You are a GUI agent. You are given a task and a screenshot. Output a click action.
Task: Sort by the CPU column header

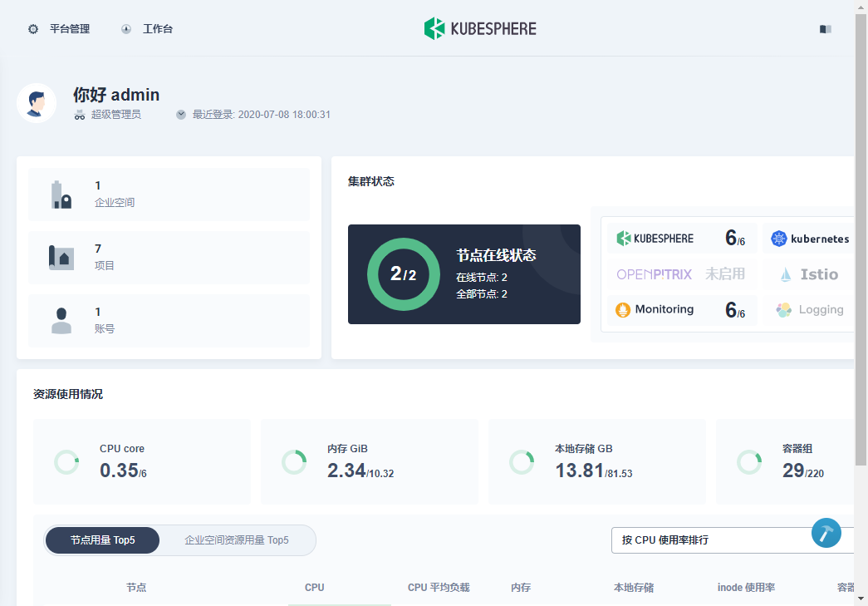tap(315, 587)
